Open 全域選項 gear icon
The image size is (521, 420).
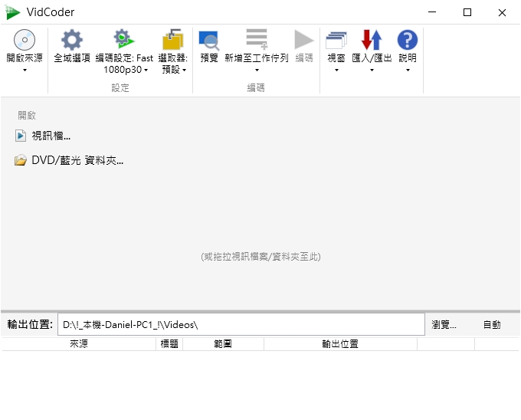coord(72,40)
